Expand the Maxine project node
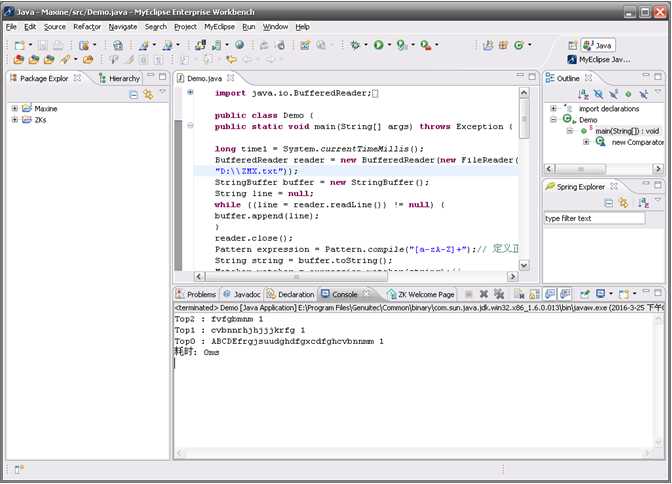 [x=15, y=108]
